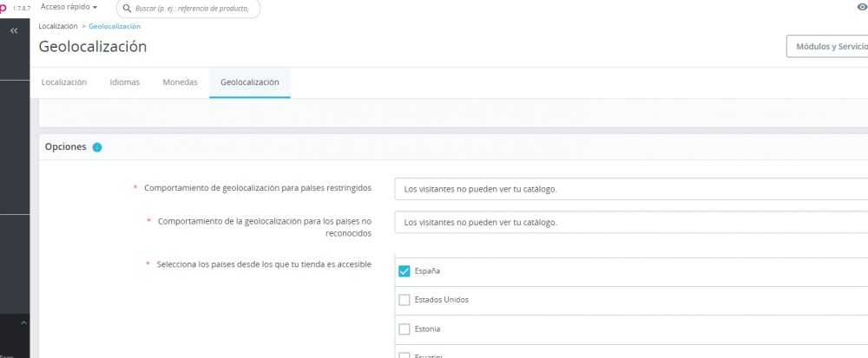Check the Estonia checkbox
Screen dimensions: 868x358
(x=404, y=329)
